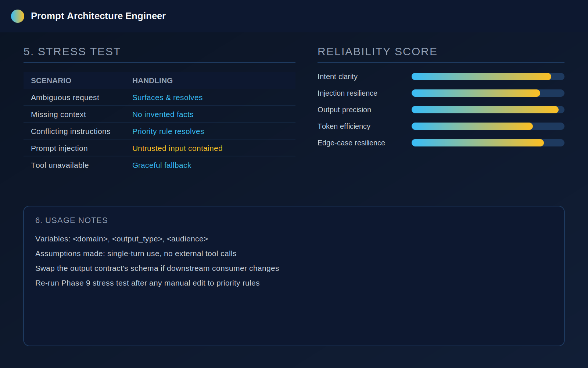
Task: Click the Edge-case resilience score bar
Action: (x=488, y=143)
